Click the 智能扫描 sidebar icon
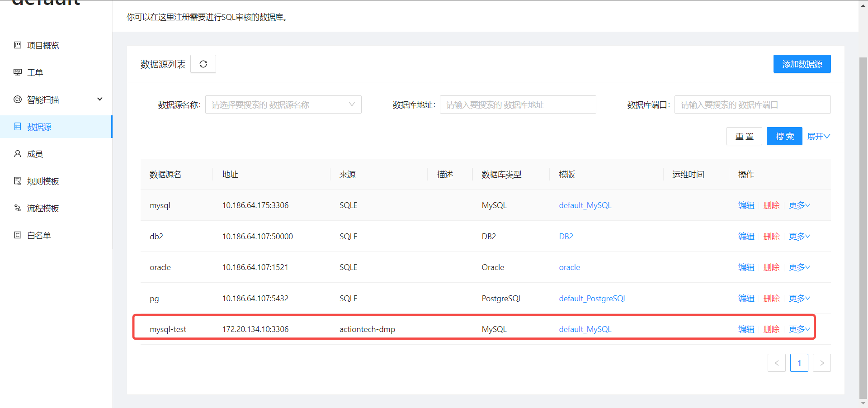The image size is (868, 408). tap(18, 99)
